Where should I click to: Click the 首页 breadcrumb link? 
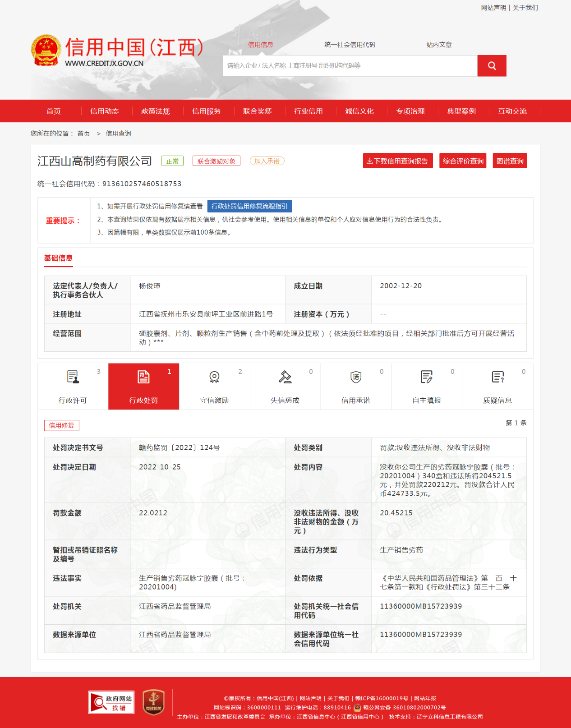[x=84, y=134]
